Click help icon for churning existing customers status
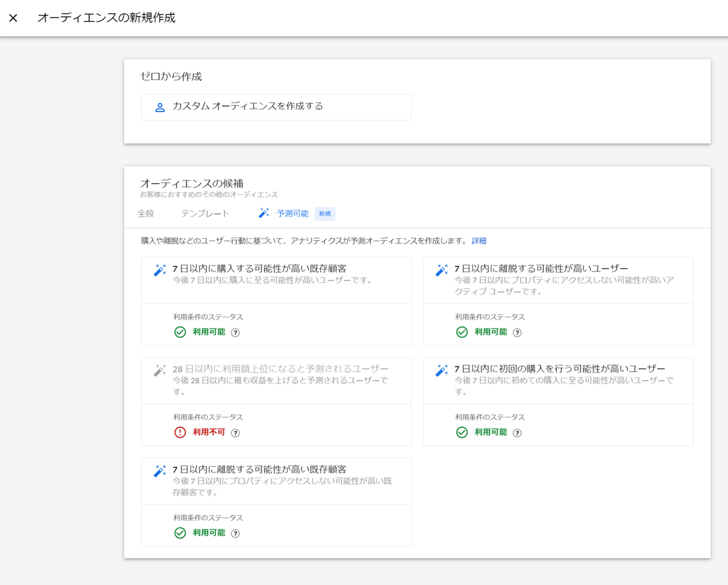The width and height of the screenshot is (728, 585). coord(236,533)
